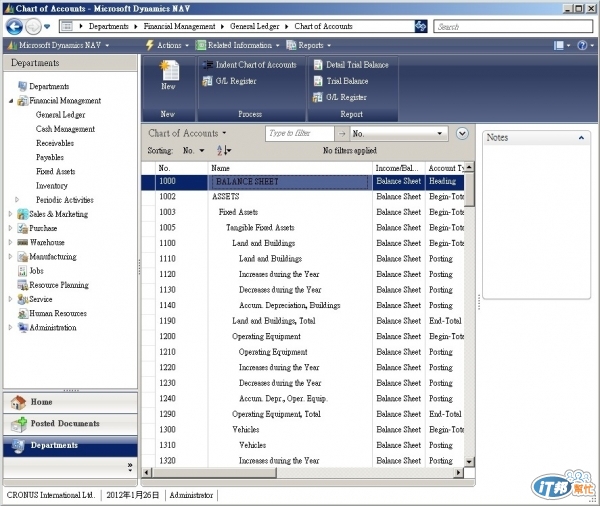Open the Related Information menu
600x506 pixels.
(238, 45)
